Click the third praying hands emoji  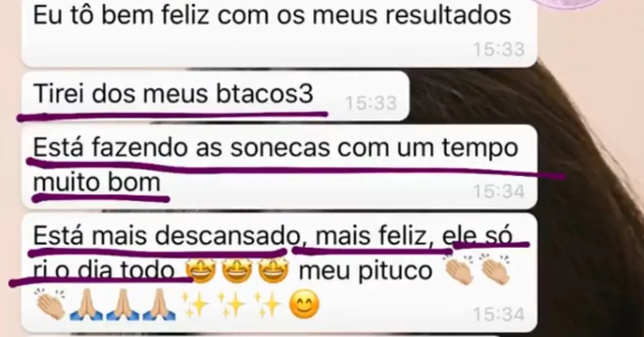(160, 305)
